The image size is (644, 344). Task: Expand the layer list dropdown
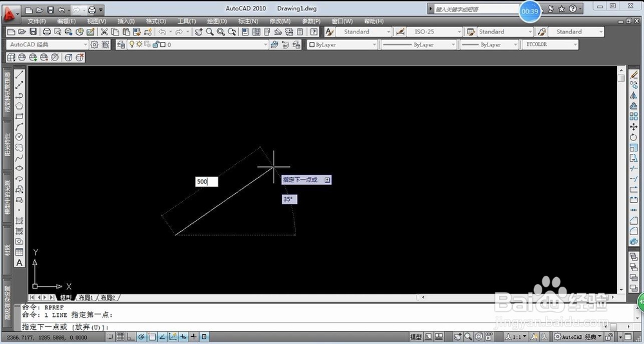(265, 45)
